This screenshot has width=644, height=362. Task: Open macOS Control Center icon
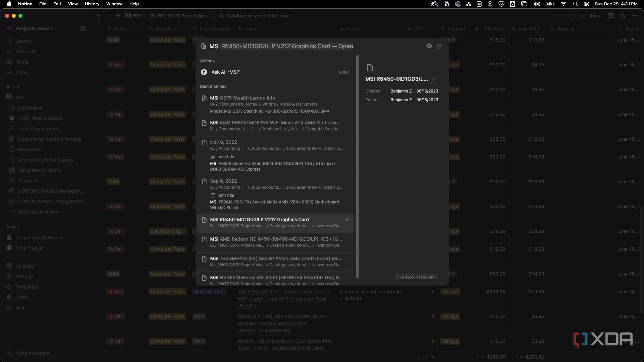pos(586,4)
